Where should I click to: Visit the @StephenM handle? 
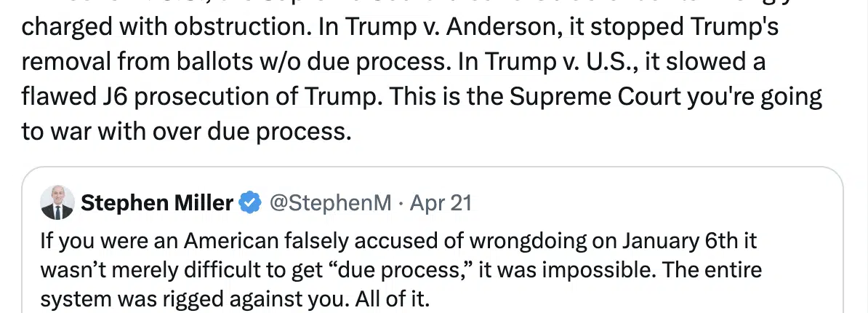(331, 204)
